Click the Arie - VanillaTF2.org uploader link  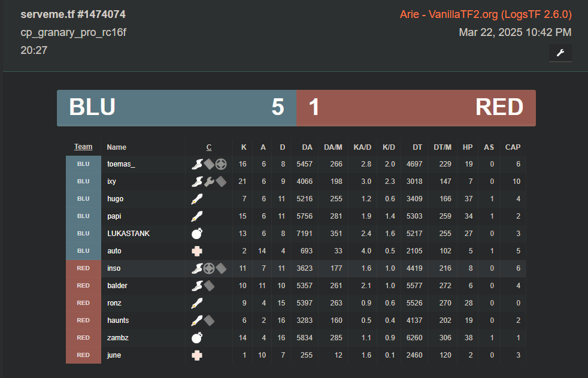[x=486, y=14]
